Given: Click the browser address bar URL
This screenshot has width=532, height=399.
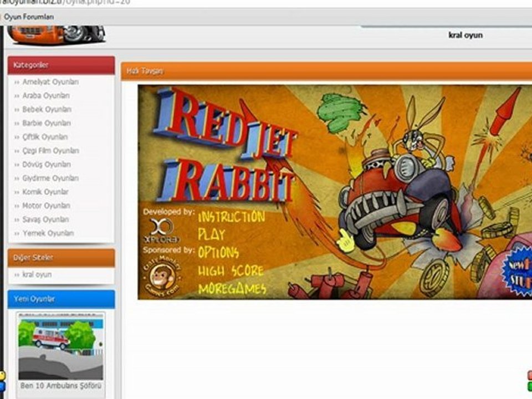Looking at the screenshot, I should coord(64,3).
